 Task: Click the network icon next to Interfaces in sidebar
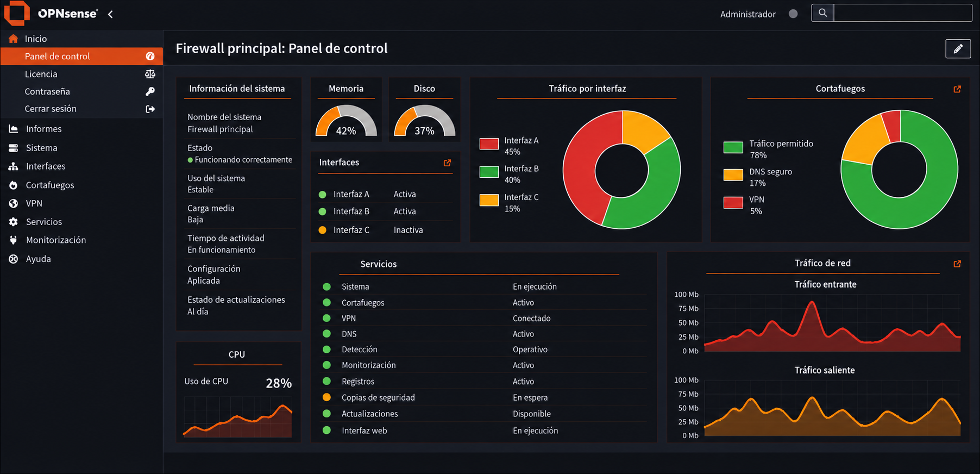pos(13,166)
